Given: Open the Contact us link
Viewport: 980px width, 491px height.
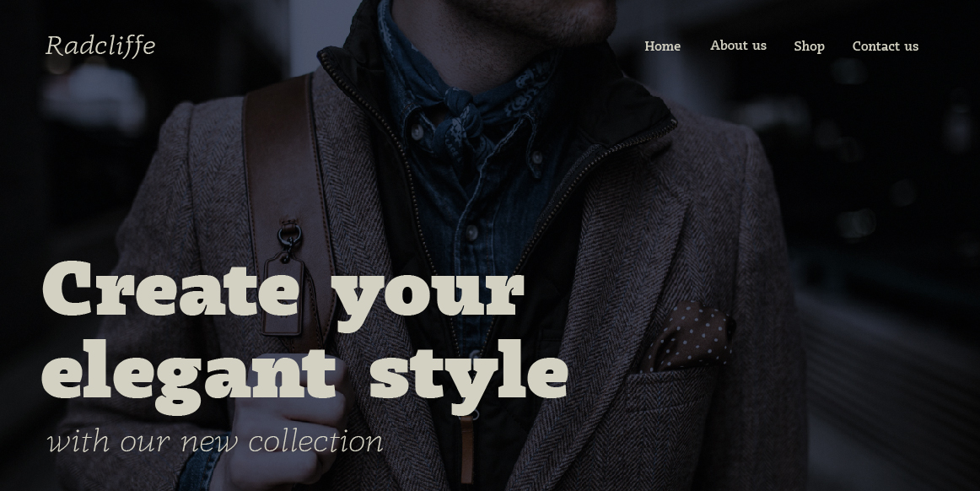Looking at the screenshot, I should [x=885, y=46].
